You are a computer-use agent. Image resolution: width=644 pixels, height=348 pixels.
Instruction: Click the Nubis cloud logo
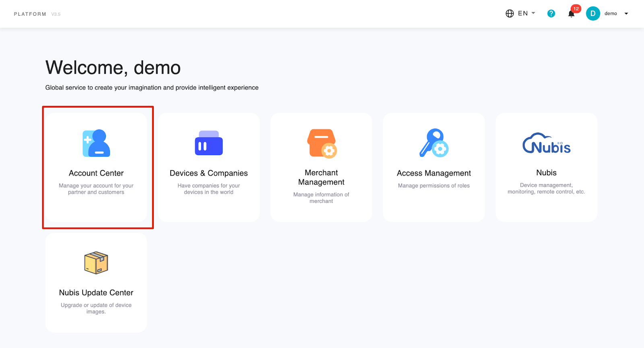click(546, 143)
